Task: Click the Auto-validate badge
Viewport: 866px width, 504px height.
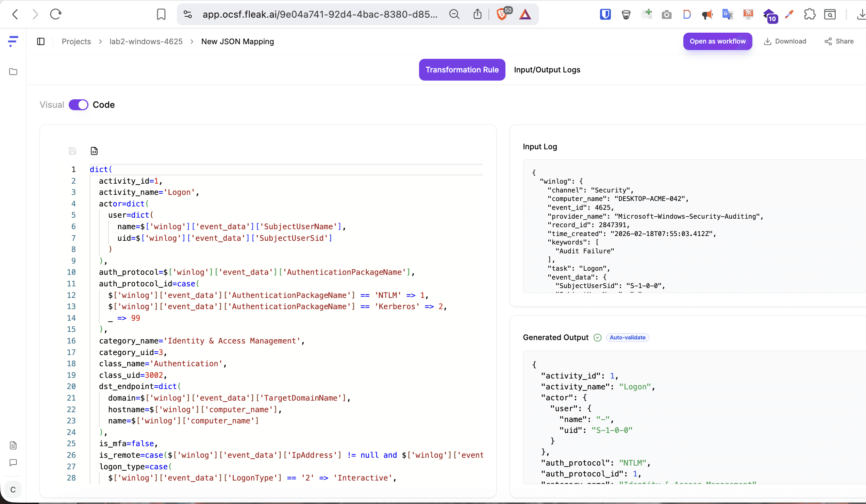Action: [627, 337]
